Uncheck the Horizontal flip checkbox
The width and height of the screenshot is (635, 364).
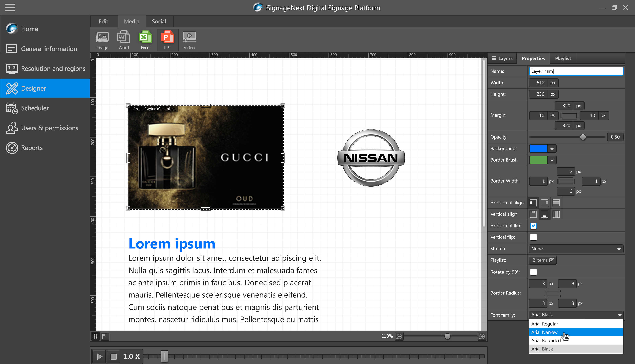533,226
